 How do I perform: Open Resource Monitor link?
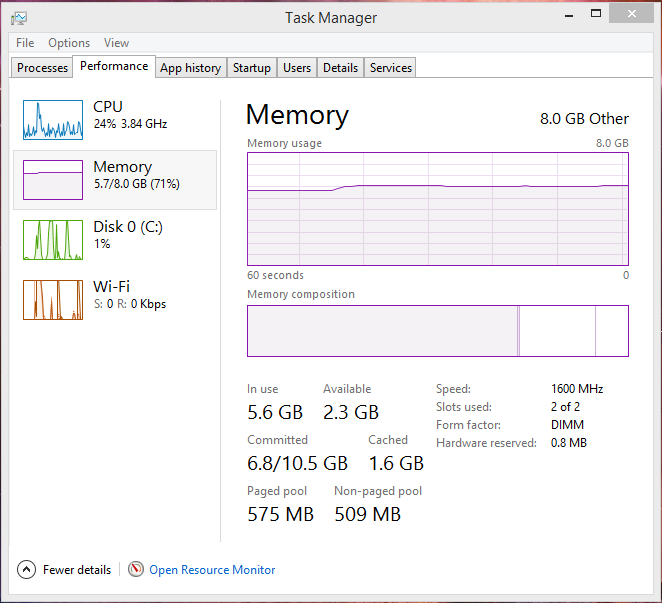pos(212,570)
